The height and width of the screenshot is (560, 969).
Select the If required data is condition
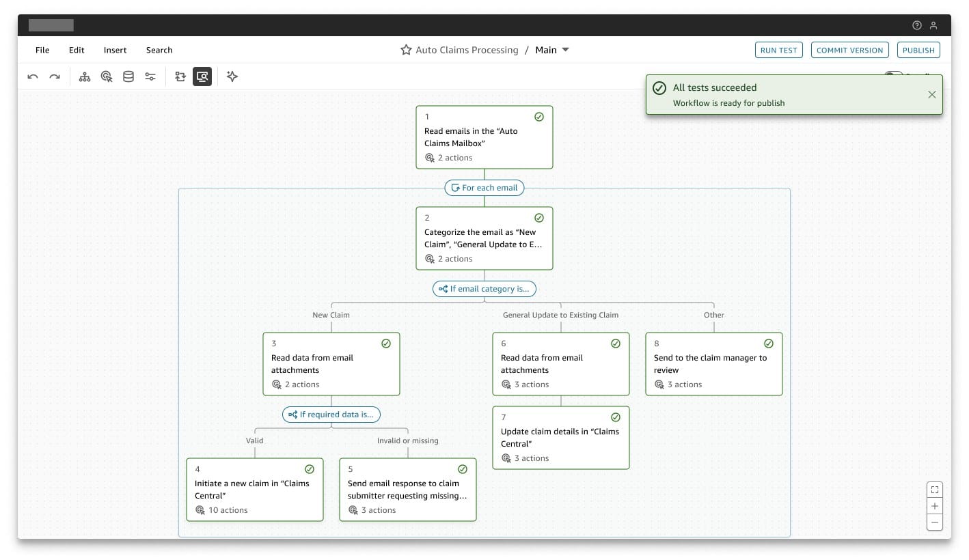coord(331,415)
